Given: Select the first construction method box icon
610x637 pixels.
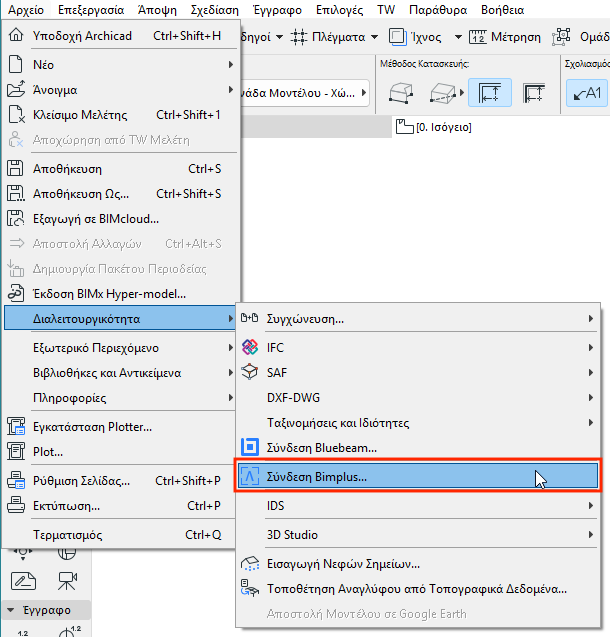Looking at the screenshot, I should click(401, 93).
